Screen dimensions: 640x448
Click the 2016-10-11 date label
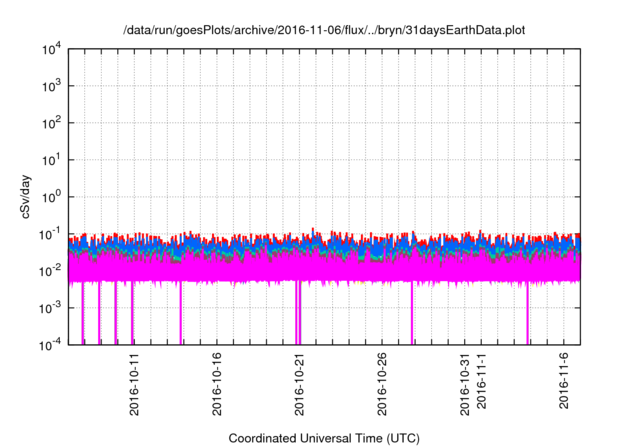click(x=134, y=384)
